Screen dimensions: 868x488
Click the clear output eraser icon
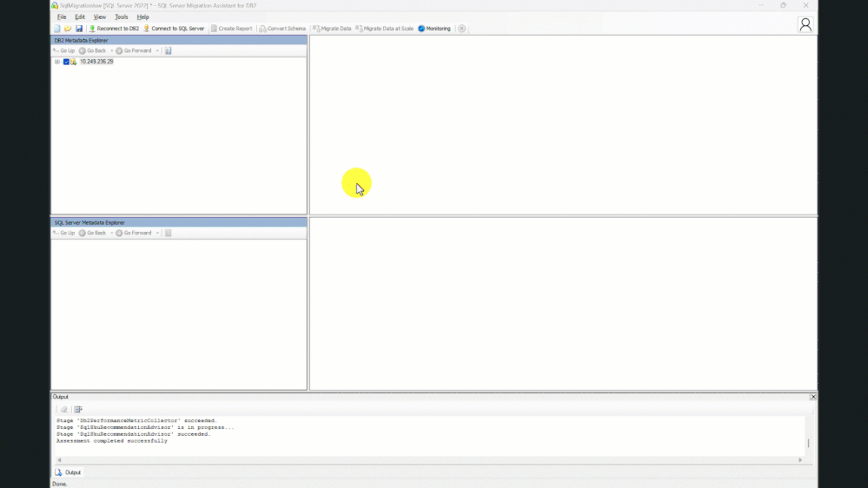point(64,410)
